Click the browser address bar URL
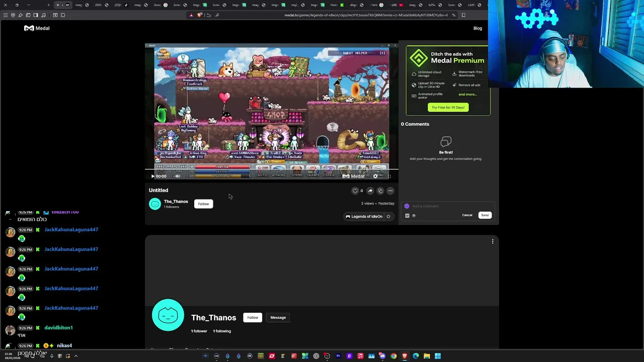 pos(366,15)
